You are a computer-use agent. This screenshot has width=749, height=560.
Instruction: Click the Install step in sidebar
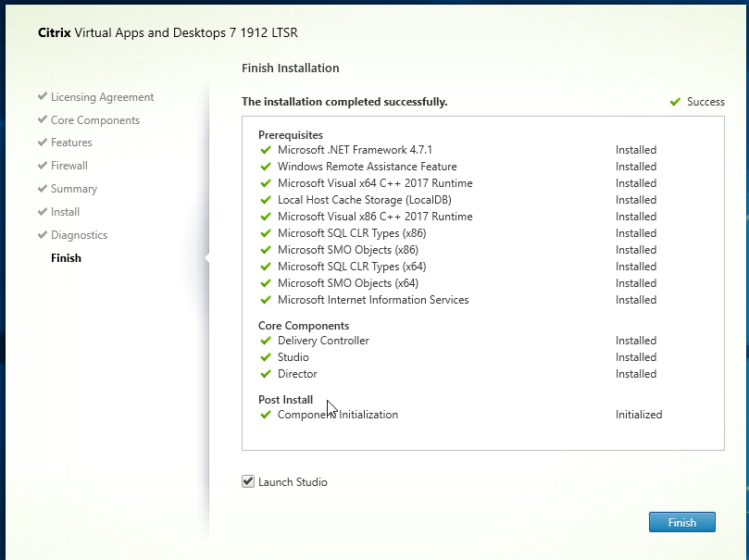click(x=66, y=212)
